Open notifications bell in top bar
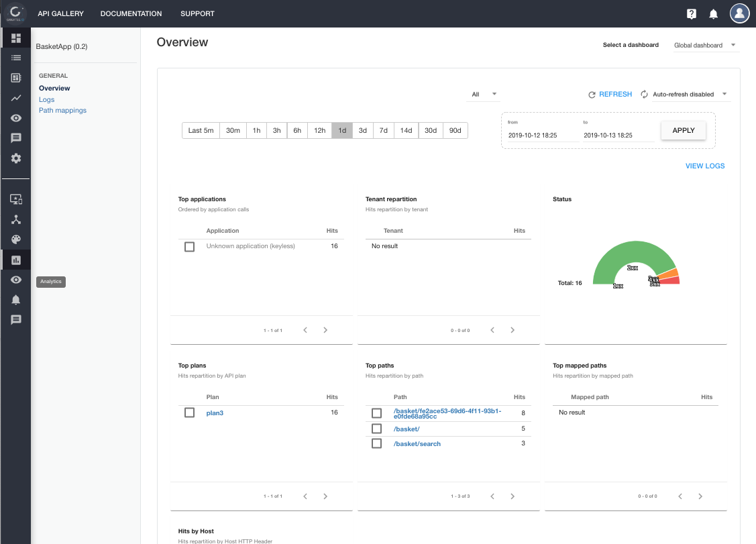756x544 pixels. tap(713, 14)
